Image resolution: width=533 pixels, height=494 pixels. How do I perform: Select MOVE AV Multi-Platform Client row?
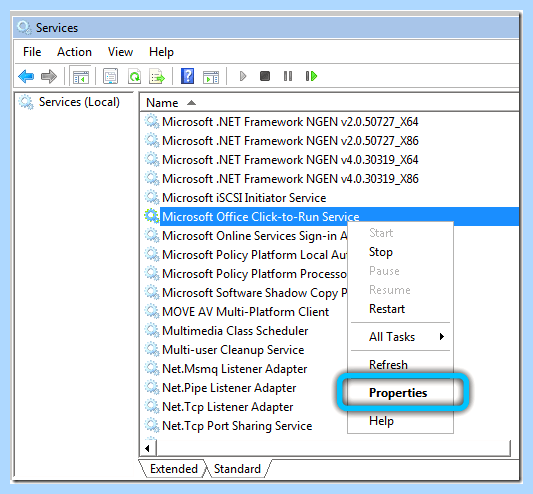pyautogui.click(x=245, y=312)
